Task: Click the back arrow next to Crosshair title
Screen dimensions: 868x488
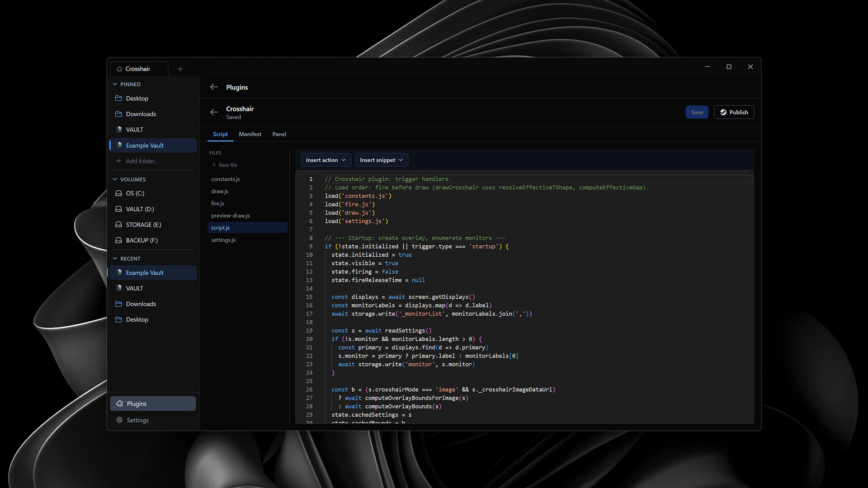Action: coord(214,112)
